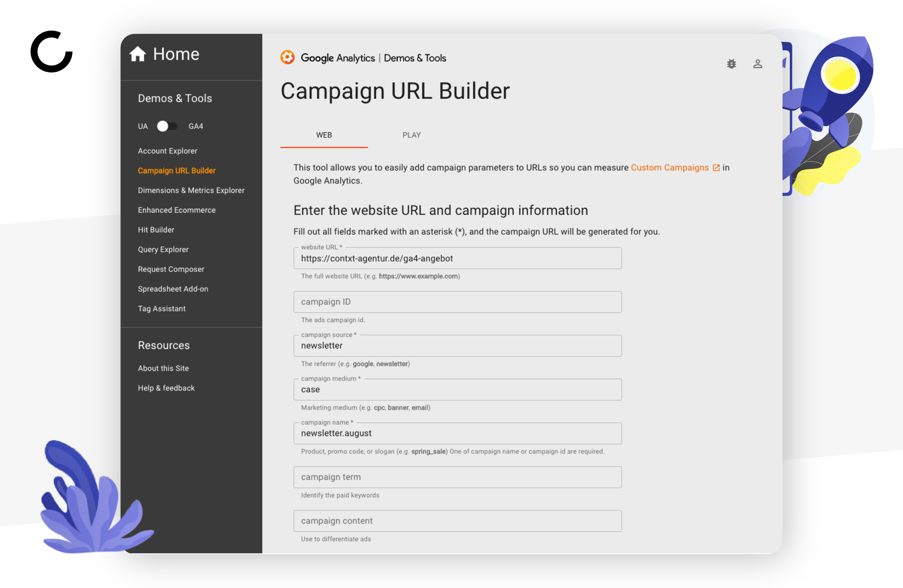Click the 'Demos & Tools' sidebar heading
The width and height of the screenshot is (903, 588).
click(175, 98)
